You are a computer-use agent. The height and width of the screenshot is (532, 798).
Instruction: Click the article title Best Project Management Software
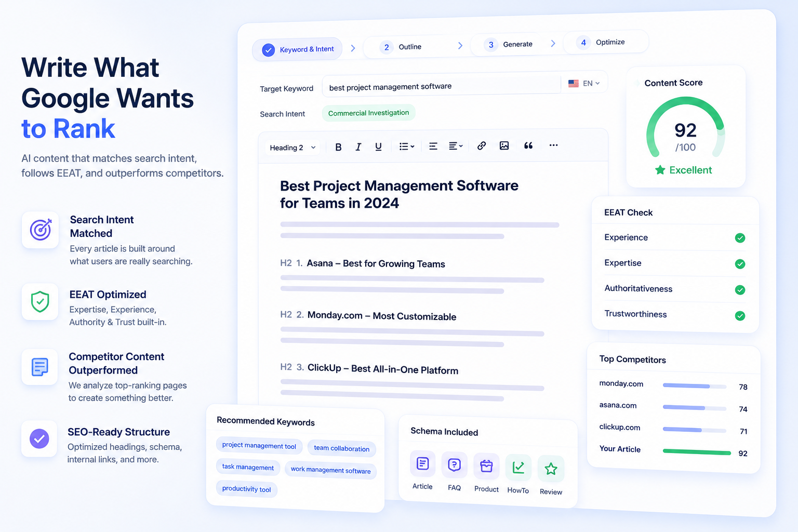pyautogui.click(x=399, y=194)
